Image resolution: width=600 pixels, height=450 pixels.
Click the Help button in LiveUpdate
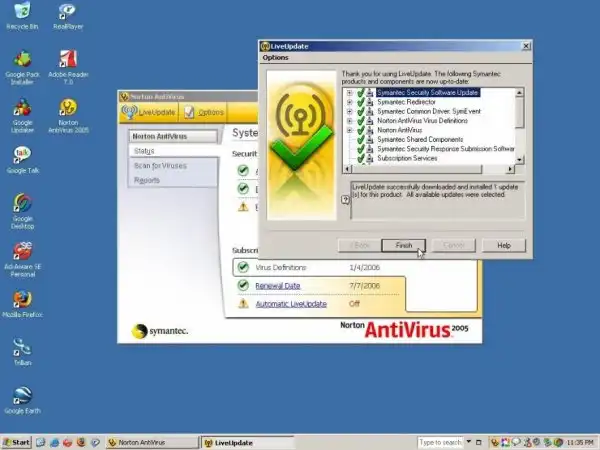504,245
